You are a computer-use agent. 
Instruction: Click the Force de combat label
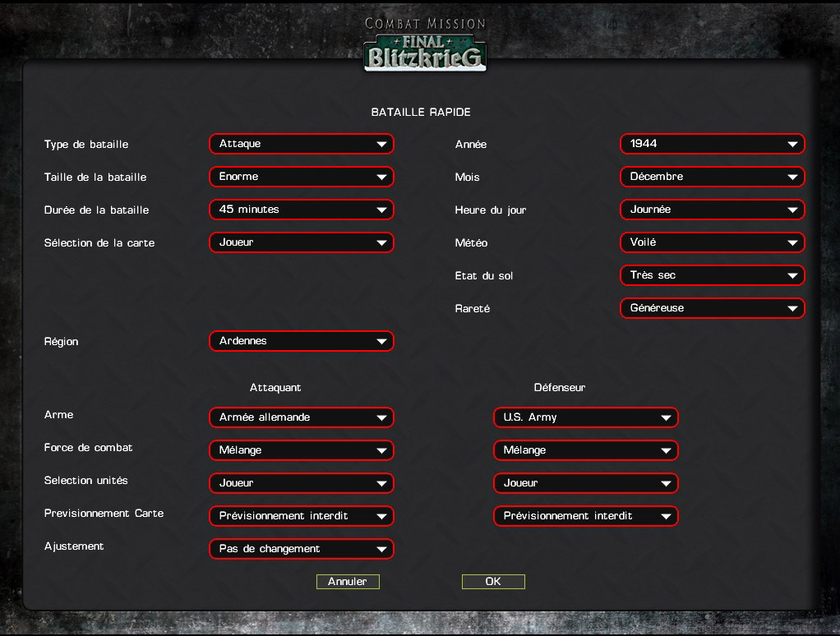point(89,448)
